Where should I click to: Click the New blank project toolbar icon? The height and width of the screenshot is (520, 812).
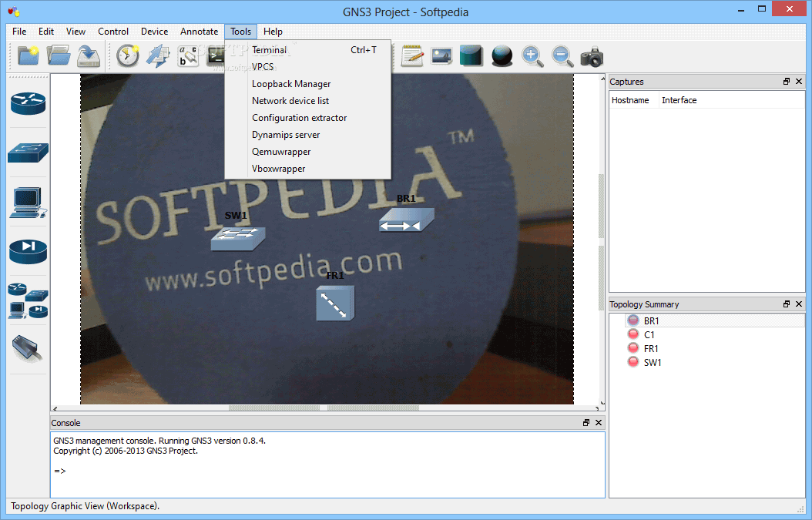pyautogui.click(x=28, y=56)
